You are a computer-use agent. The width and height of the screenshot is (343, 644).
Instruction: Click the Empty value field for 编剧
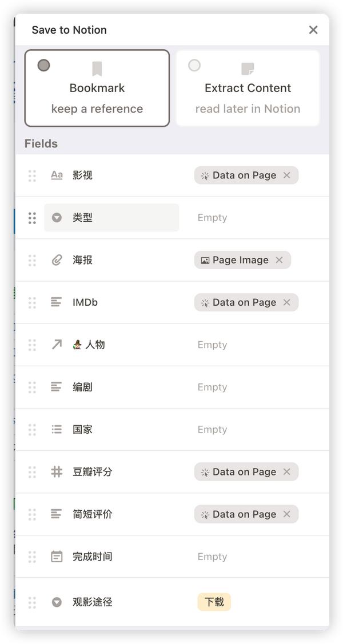point(212,387)
